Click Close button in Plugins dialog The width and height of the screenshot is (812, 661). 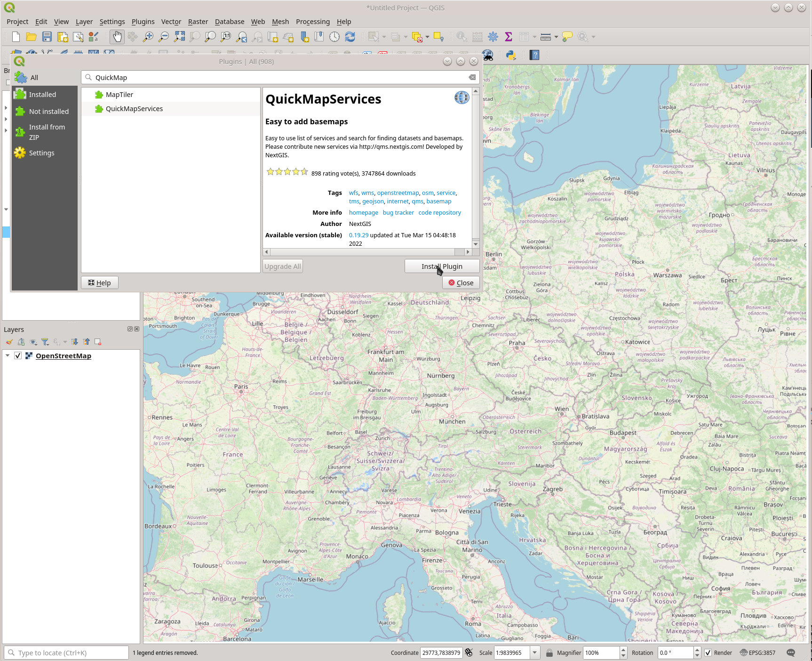point(461,283)
